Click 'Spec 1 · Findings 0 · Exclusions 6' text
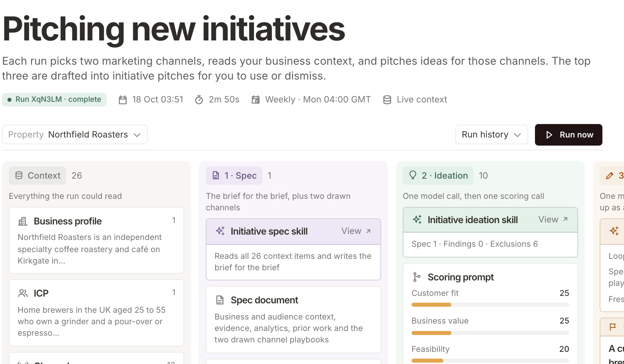Image resolution: width=624 pixels, height=364 pixels. tap(475, 244)
